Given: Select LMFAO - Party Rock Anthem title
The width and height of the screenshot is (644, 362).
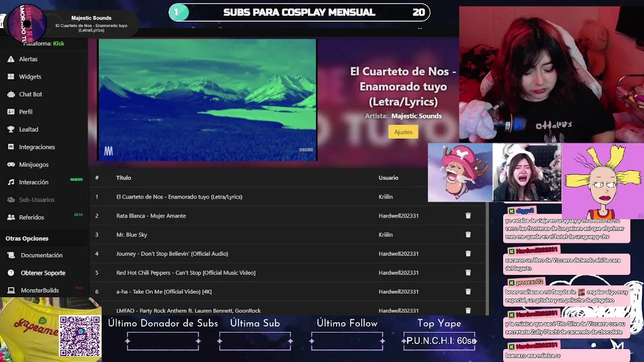Looking at the screenshot, I should pos(189,311).
